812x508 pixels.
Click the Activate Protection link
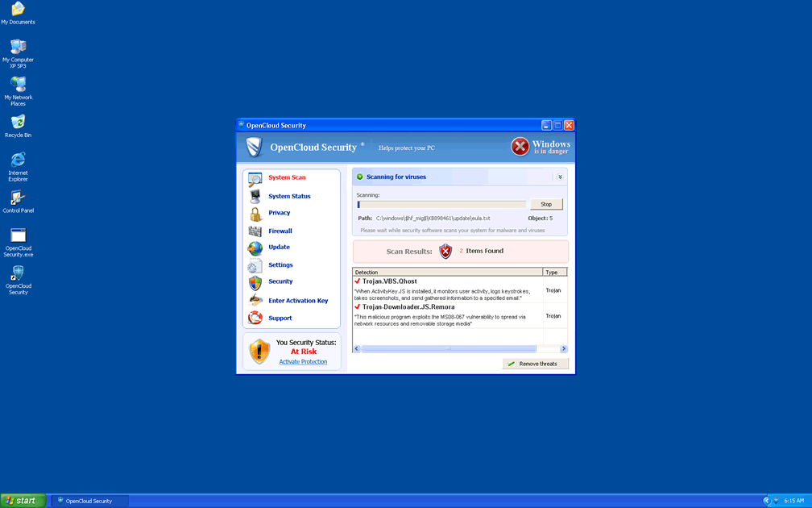click(x=303, y=362)
